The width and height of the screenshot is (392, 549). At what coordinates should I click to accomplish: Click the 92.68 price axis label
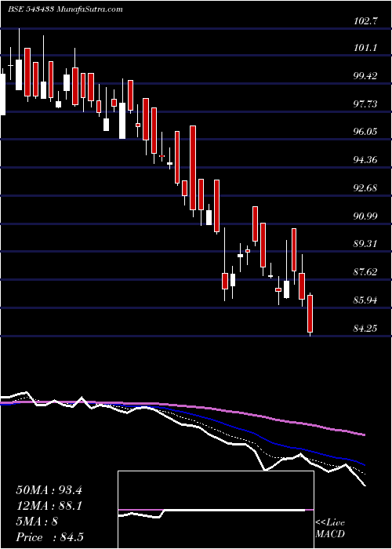[365, 187]
